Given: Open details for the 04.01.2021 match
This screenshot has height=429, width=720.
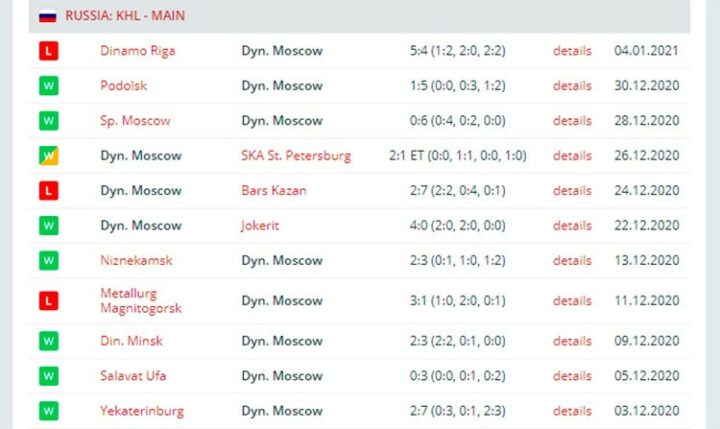Looking at the screenshot, I should [572, 51].
